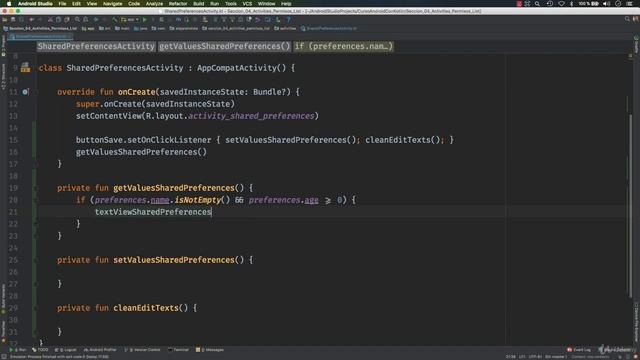Click the macOS Spotlight search icon
The image size is (640, 360).
tap(538, 3)
